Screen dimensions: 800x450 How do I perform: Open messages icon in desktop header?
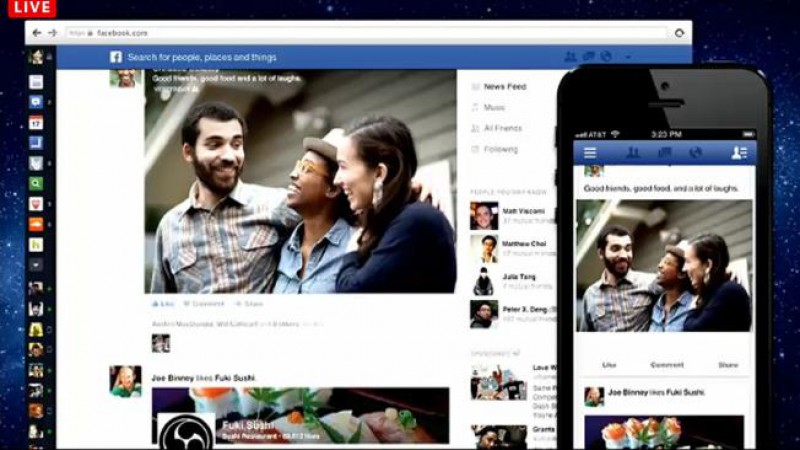click(x=589, y=57)
